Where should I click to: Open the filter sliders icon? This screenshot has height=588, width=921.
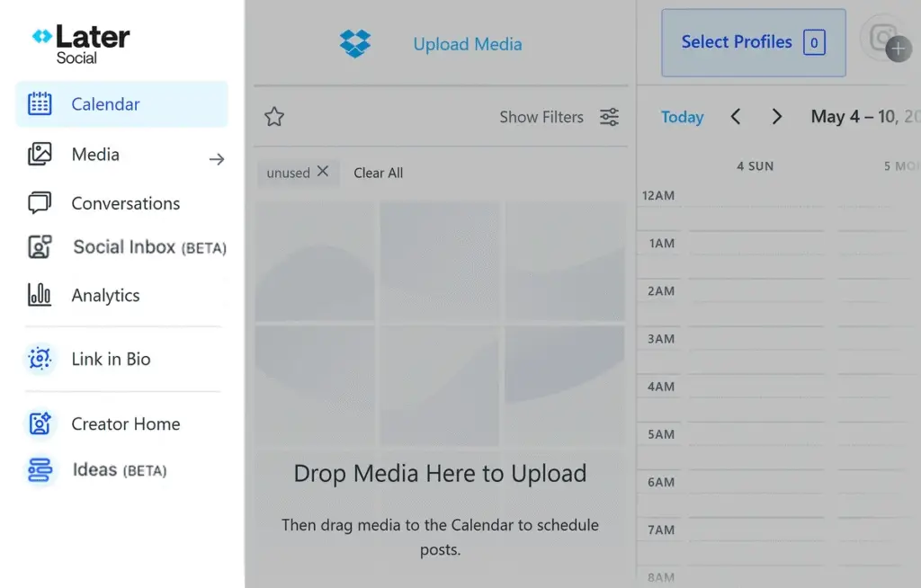tap(609, 117)
